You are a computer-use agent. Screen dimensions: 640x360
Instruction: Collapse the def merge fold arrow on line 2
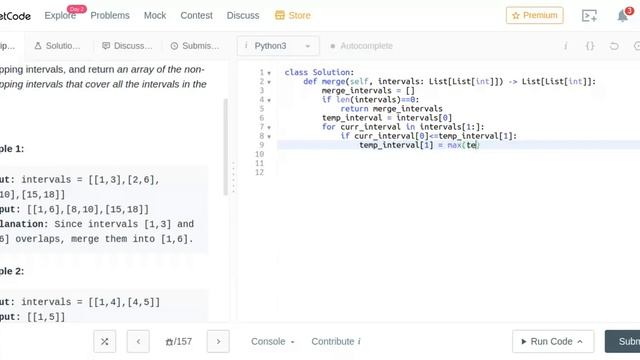click(x=269, y=82)
